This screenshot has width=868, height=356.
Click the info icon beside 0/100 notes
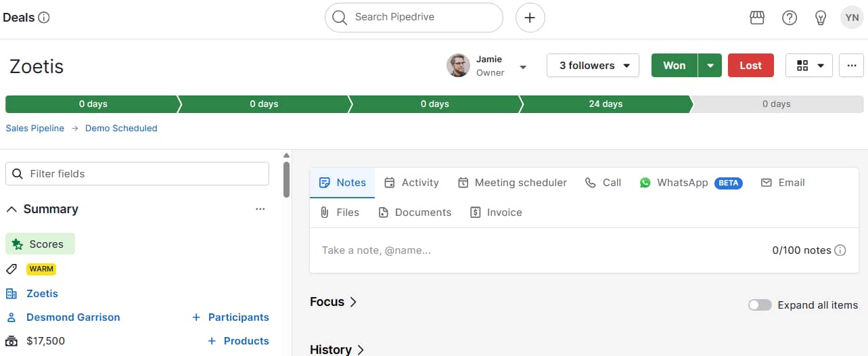pyautogui.click(x=840, y=250)
